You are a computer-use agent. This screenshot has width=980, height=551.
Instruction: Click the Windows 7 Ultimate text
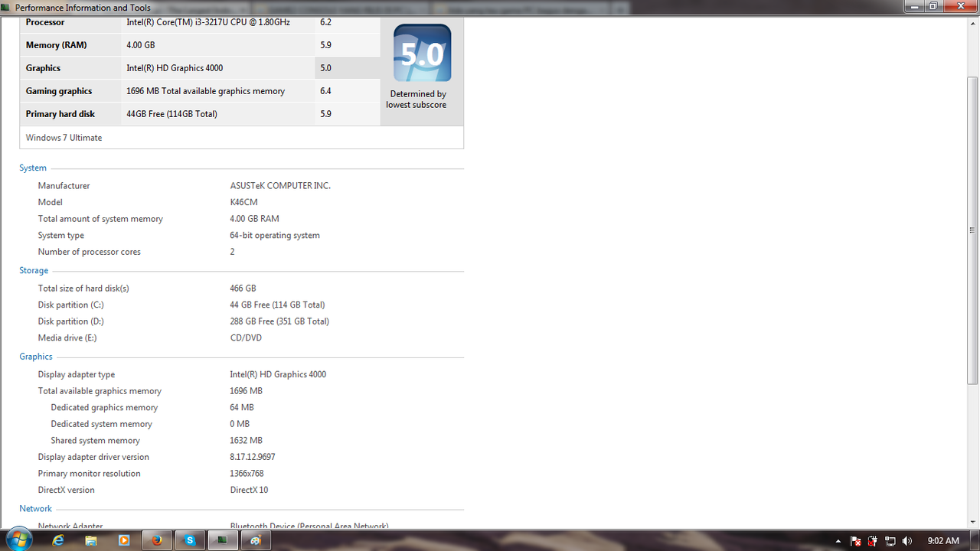64,138
